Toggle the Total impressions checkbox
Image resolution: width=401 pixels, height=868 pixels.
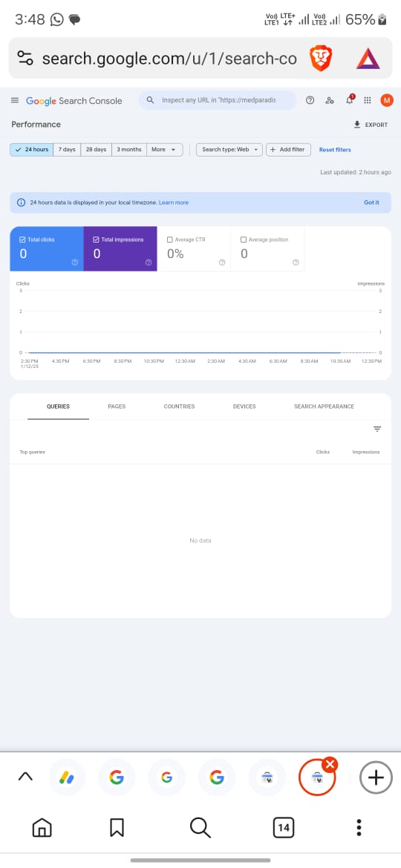point(96,240)
